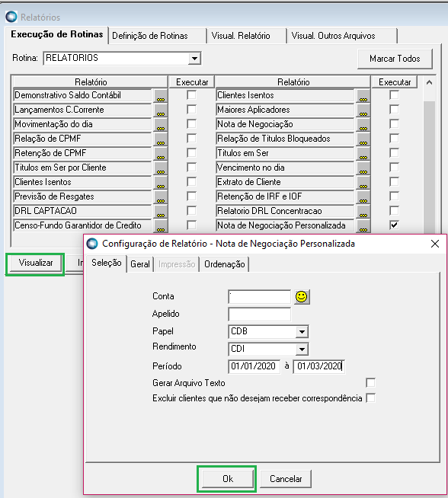448x498 pixels.
Task: Select the Seleção tab in dialog
Action: pos(107,263)
